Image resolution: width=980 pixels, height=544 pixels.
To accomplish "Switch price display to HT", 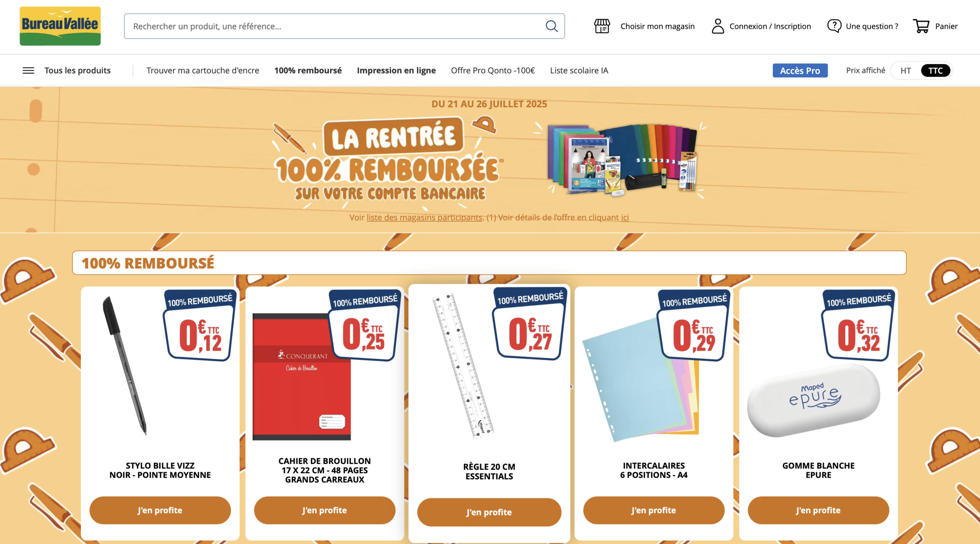I will [x=905, y=70].
